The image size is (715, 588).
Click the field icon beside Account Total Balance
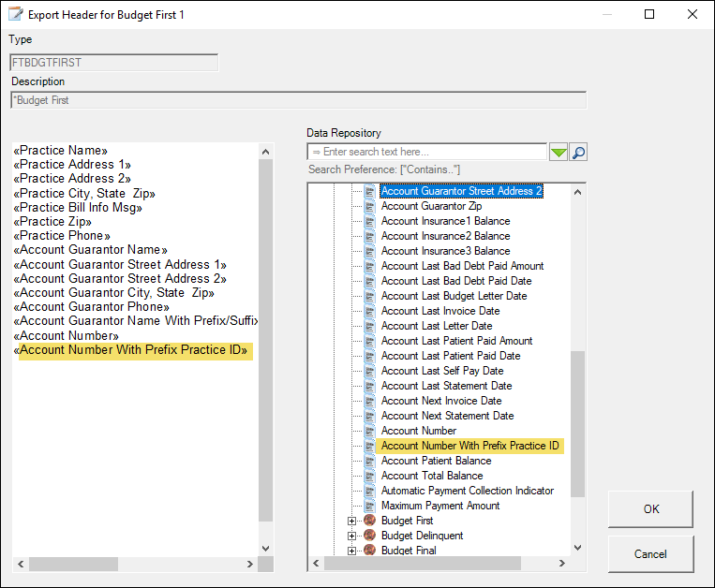pyautogui.click(x=369, y=476)
